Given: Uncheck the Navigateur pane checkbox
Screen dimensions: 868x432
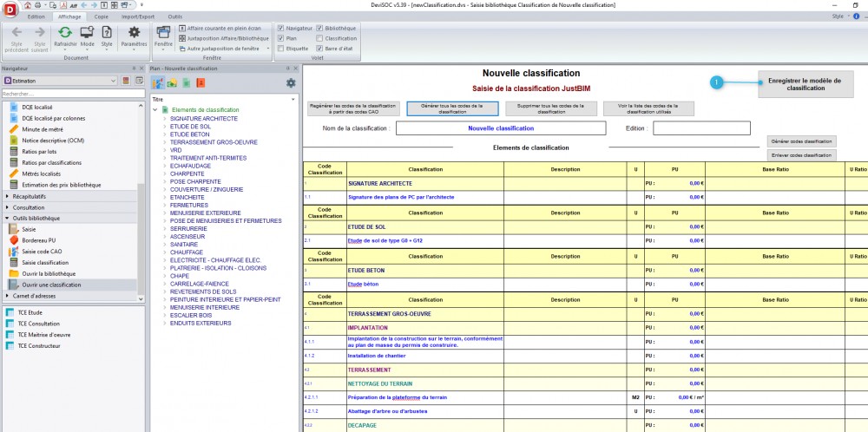Looking at the screenshot, I should click(280, 28).
